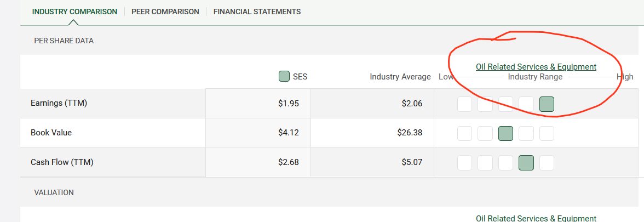Click the lower Oil Related Services & Equipment link
The image size is (644, 222).
coord(536,218)
